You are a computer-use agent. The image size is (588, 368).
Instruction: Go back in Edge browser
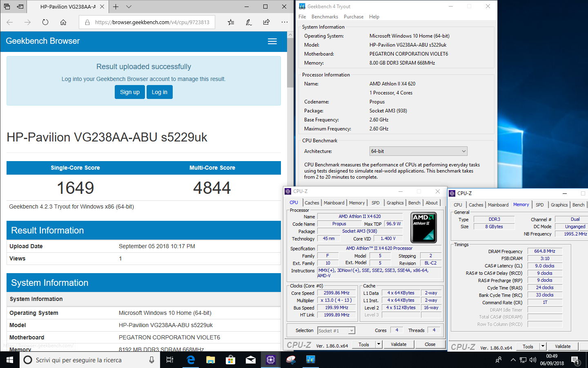[x=10, y=22]
